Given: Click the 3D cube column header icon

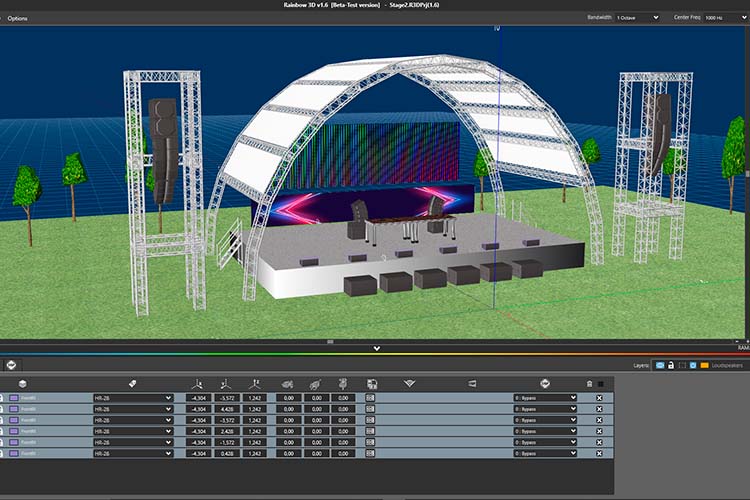Looking at the screenshot, I should point(22,384).
